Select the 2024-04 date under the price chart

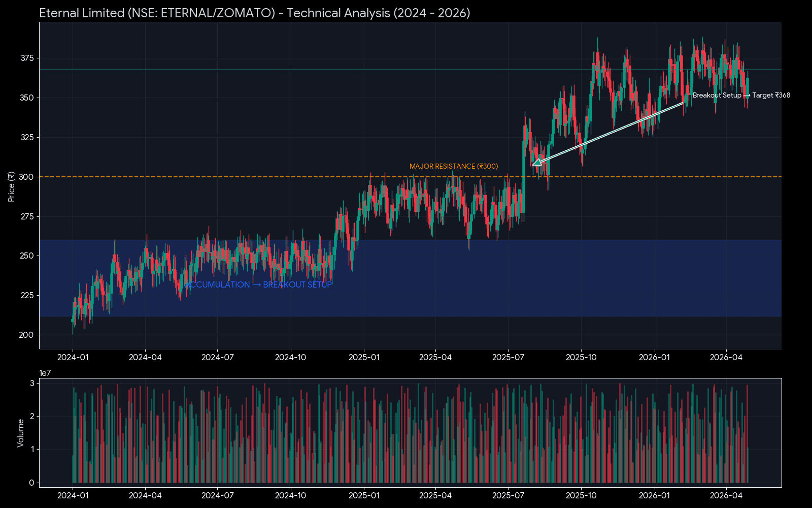point(145,358)
